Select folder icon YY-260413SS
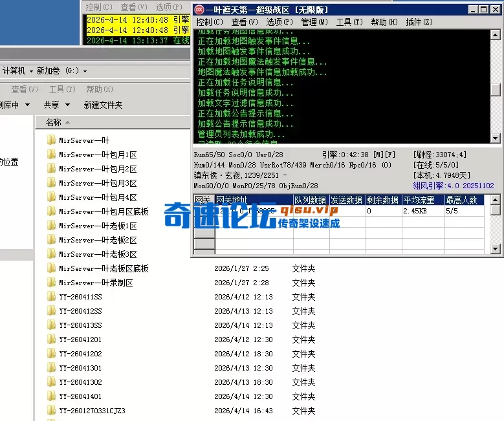This screenshot has width=504, height=421. [51, 325]
